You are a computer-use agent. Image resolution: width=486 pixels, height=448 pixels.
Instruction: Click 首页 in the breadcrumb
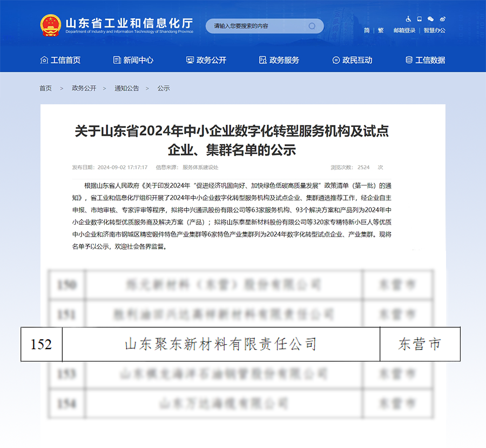tap(45, 89)
